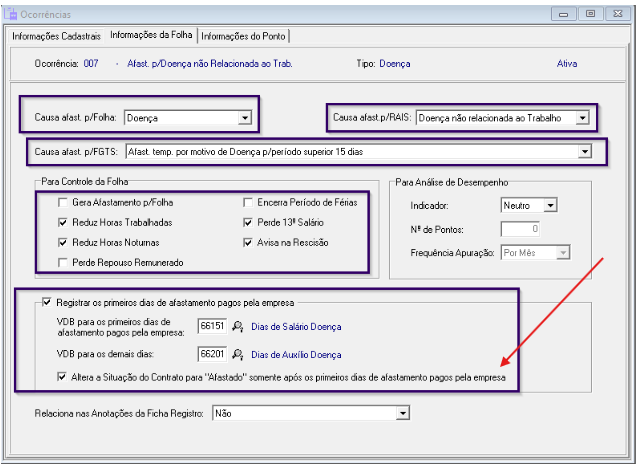
Task: Click search icon next to VDB 66151
Action: (x=237, y=326)
